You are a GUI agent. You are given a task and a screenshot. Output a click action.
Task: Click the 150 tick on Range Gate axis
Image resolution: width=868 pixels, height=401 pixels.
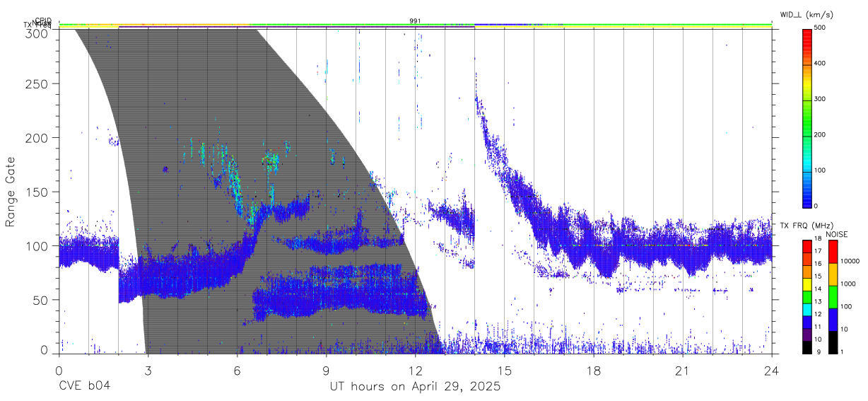37,192
